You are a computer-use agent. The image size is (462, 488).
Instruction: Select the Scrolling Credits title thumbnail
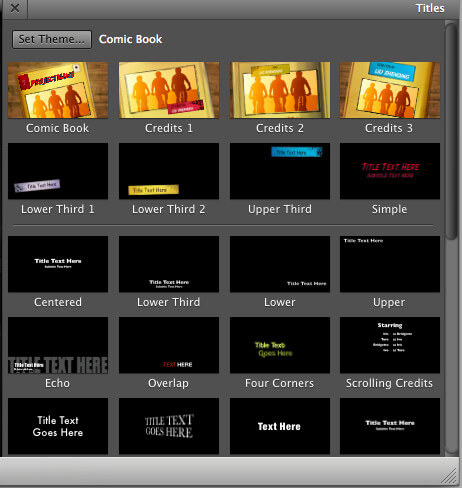tap(390, 345)
